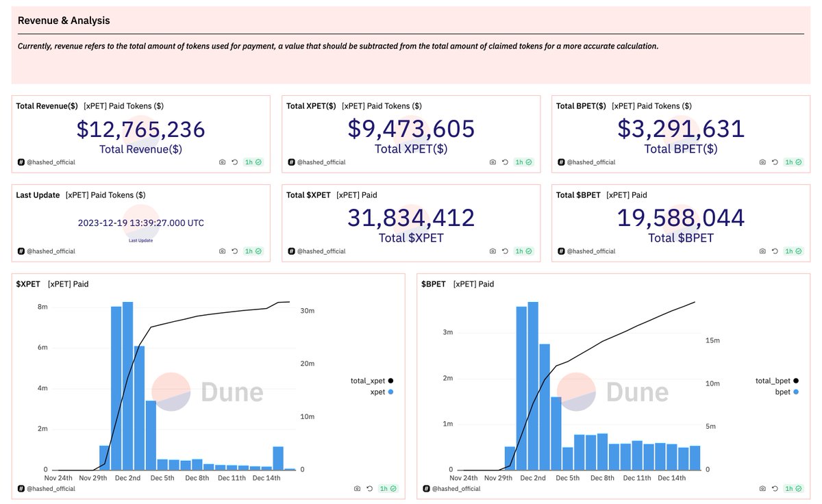
Task: Select the $3,291,631 value
Action: (x=681, y=129)
